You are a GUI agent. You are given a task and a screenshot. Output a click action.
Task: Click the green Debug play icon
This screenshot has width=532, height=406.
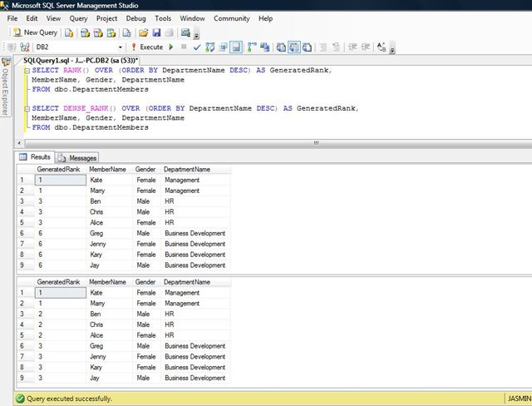[171, 47]
